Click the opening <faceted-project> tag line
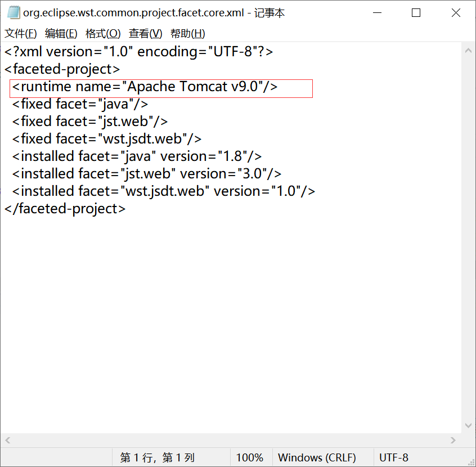The image size is (476, 467). [x=62, y=69]
